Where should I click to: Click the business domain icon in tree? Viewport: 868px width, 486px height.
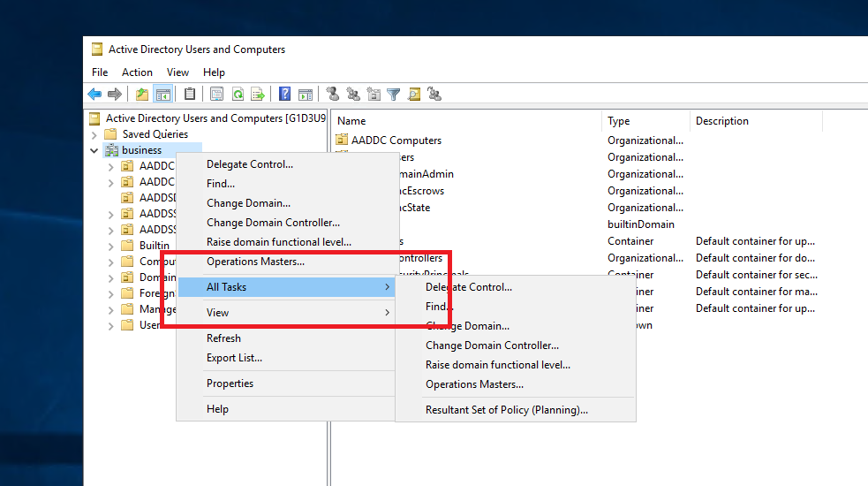(x=112, y=150)
